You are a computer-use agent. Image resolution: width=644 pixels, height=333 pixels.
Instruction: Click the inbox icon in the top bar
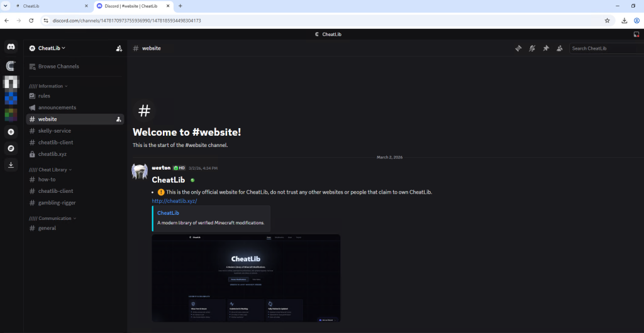tap(636, 35)
